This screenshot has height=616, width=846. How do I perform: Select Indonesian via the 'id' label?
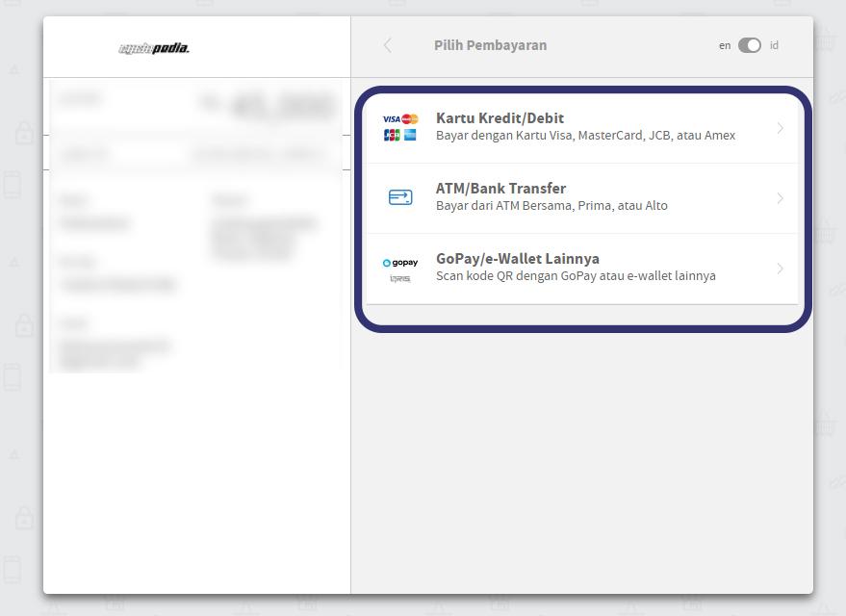[774, 45]
